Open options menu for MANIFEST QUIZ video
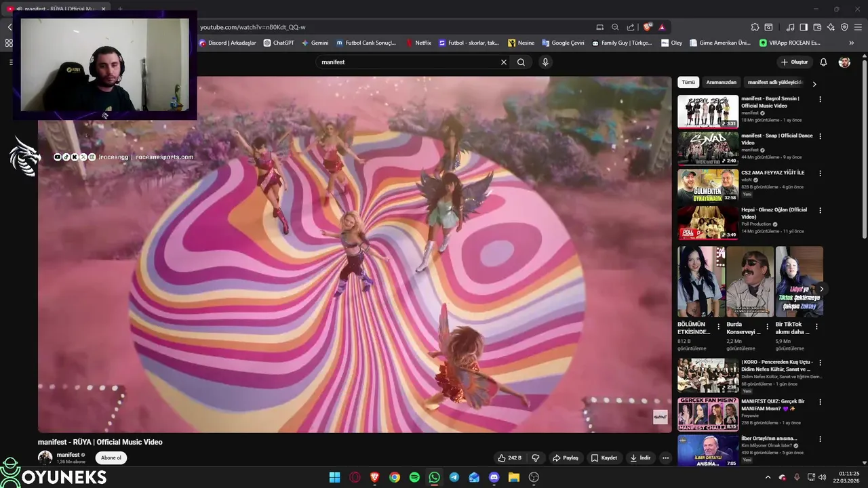The image size is (868, 488). click(820, 402)
